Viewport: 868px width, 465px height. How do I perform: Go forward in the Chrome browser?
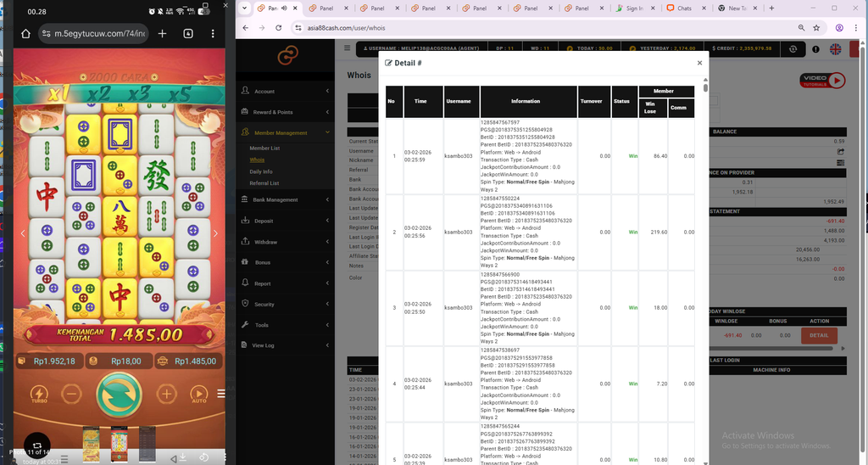pyautogui.click(x=262, y=28)
